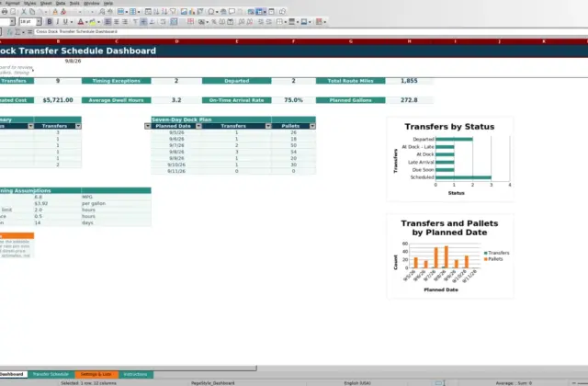Click the horizontal sheet scrollbar

click(128, 368)
